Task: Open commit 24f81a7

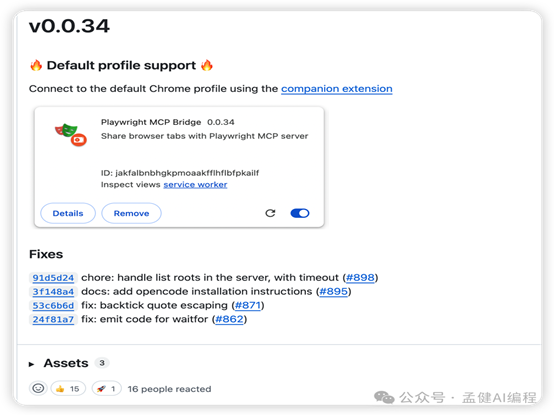Action: pos(53,319)
